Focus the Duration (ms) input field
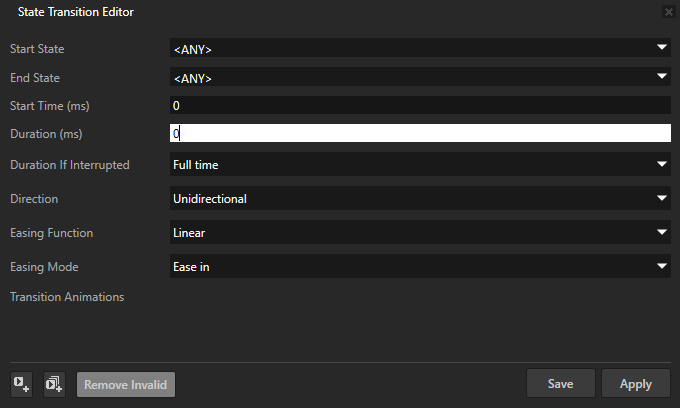 coord(420,133)
